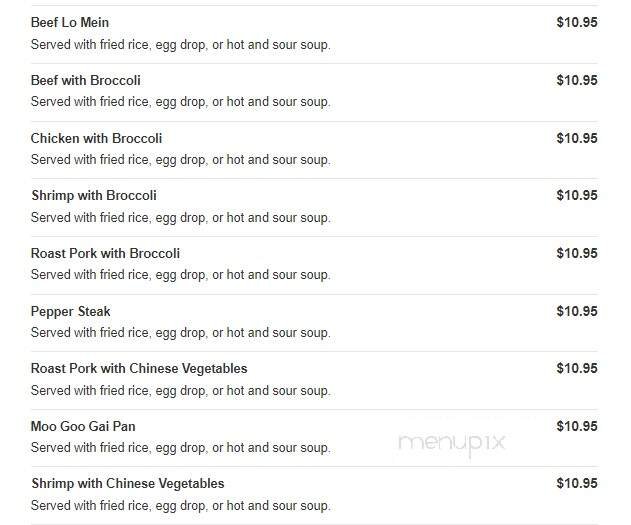Select the Moo Goo Gai Pan dish
This screenshot has width=631, height=525.
click(x=83, y=426)
